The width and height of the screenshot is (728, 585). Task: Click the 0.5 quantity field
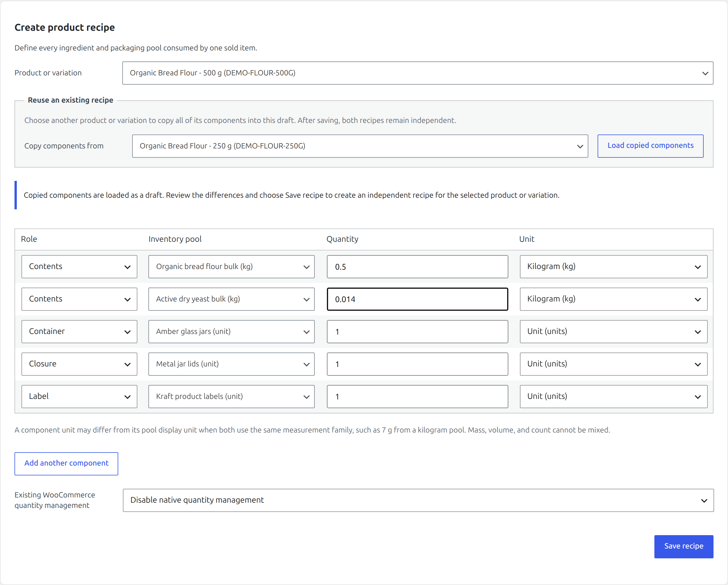click(417, 266)
